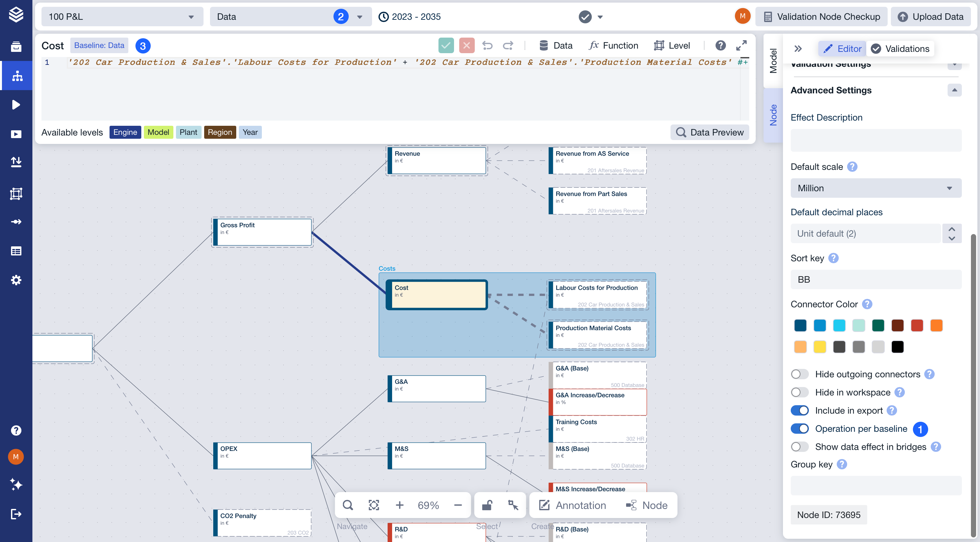Click the unlock icon in select toolbar
This screenshot has height=542, width=980.
487,505
